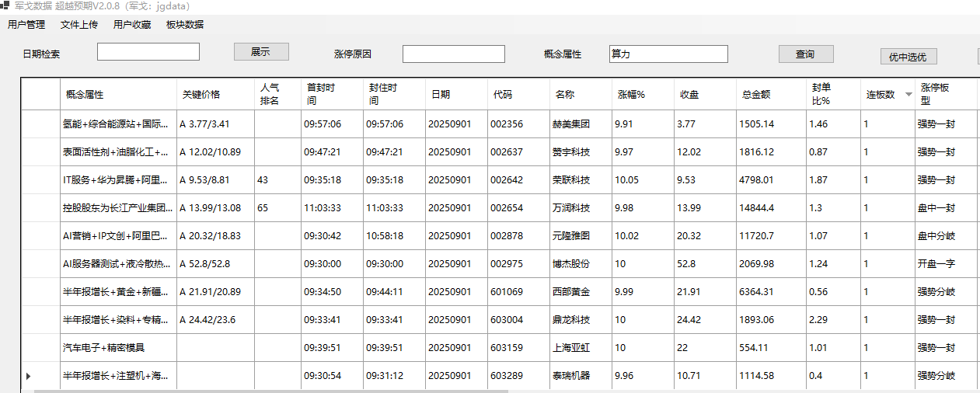Viewport: 980px width, 393px height.
Task: Open the 板块数据 menu
Action: tap(185, 25)
